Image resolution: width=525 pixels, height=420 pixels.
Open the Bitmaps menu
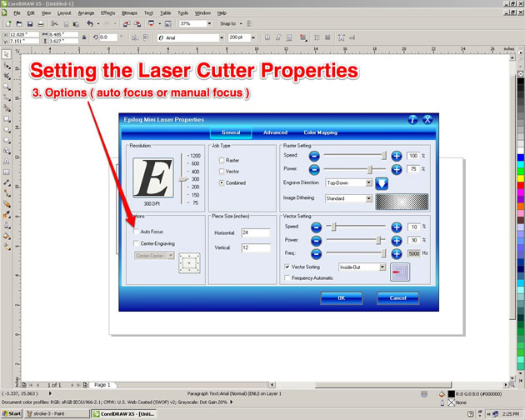pyautogui.click(x=129, y=13)
